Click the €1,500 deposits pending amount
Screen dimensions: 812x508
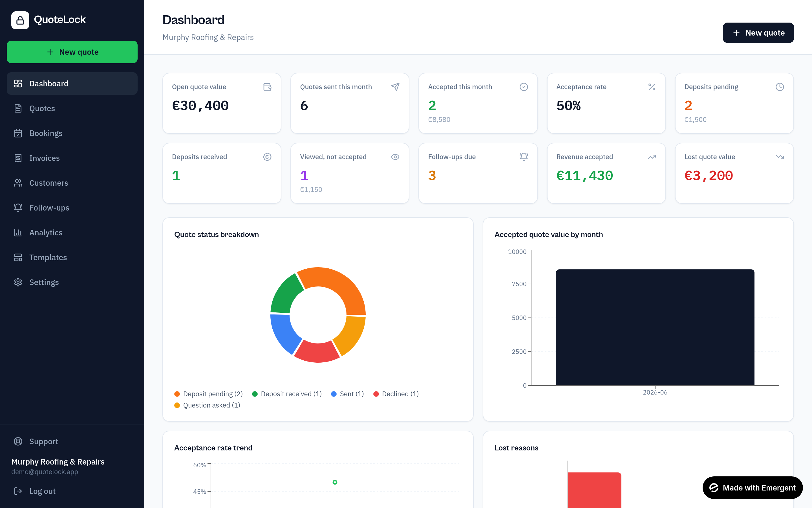(695, 120)
